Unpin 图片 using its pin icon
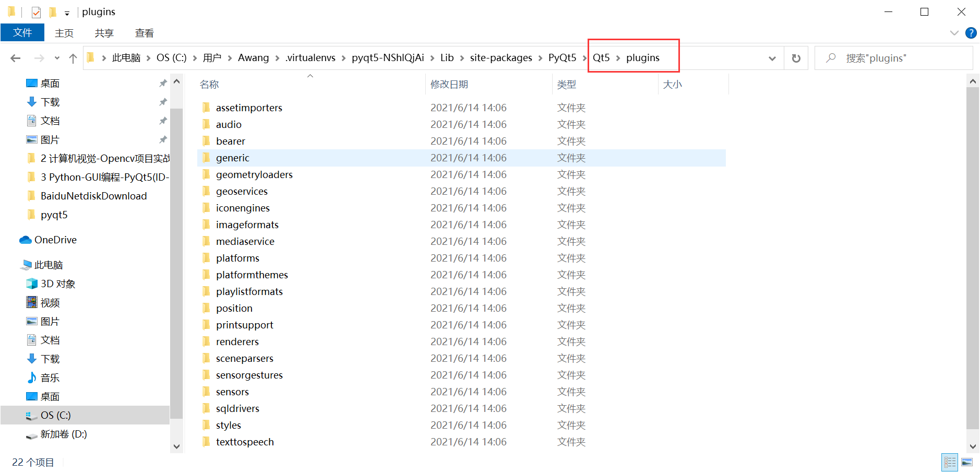980x472 pixels. tap(163, 139)
